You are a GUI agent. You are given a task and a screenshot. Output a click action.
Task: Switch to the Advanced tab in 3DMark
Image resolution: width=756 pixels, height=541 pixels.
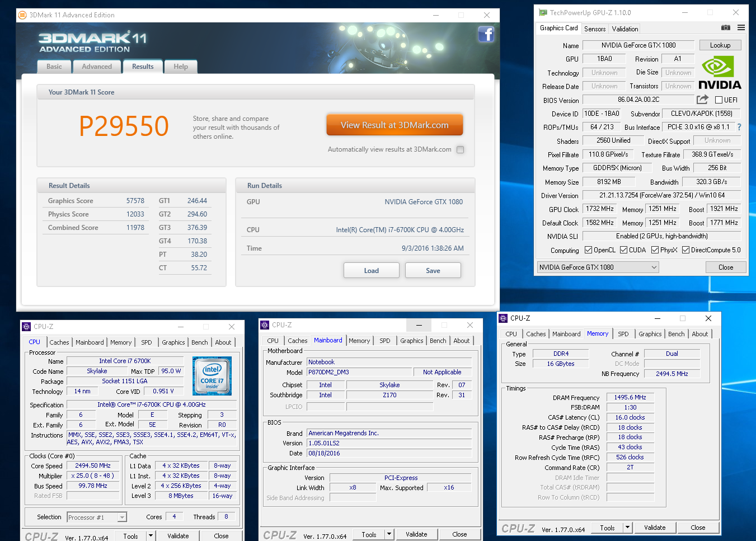pos(97,67)
